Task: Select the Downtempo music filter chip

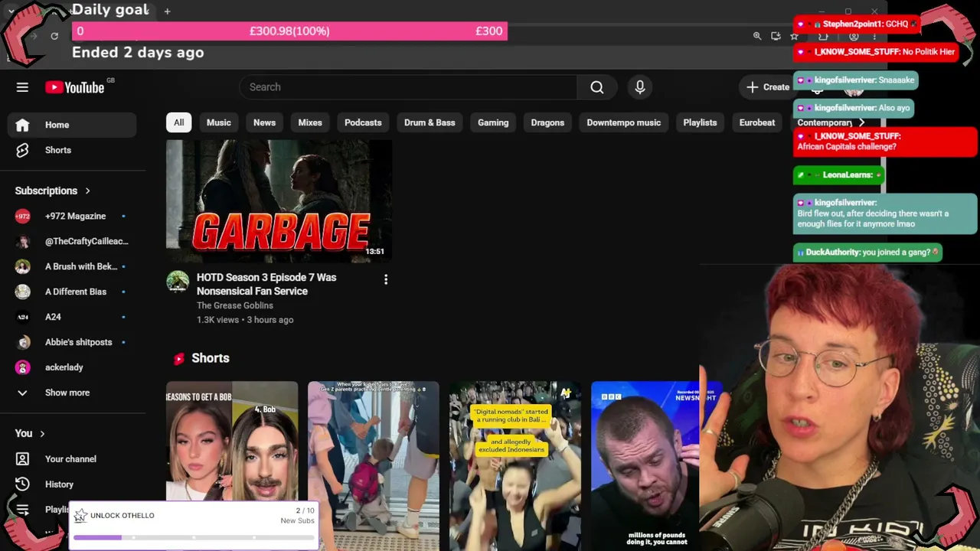Action: (x=623, y=122)
